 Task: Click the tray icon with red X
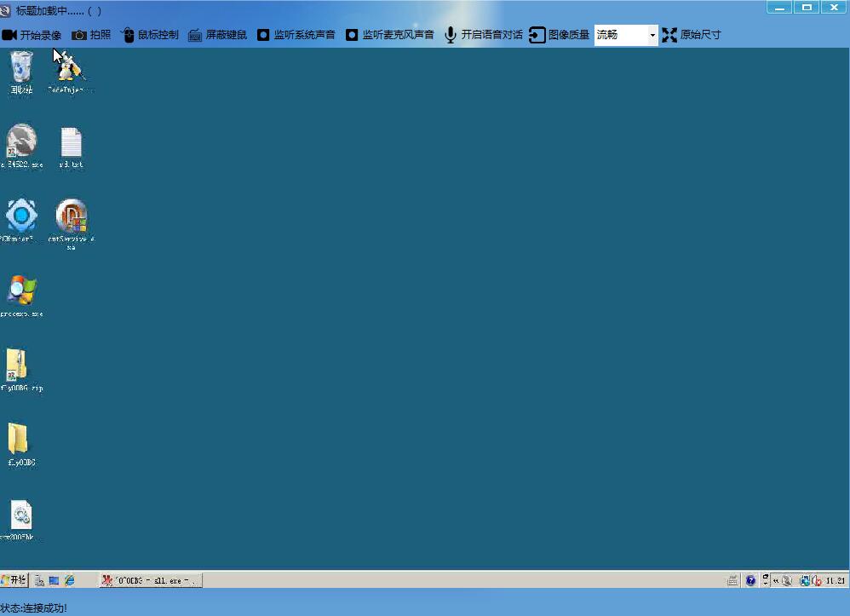click(817, 581)
